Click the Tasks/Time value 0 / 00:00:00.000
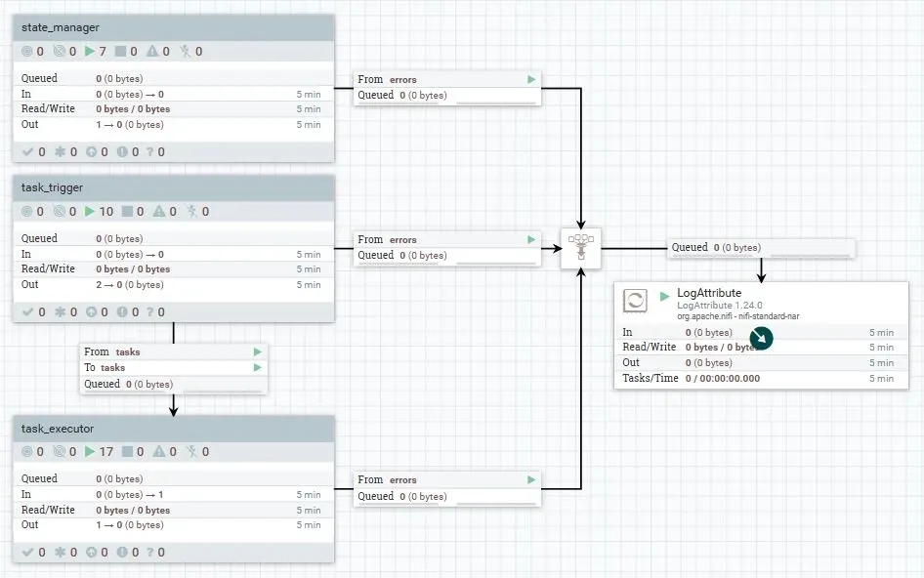The image size is (924, 578). tap(723, 378)
